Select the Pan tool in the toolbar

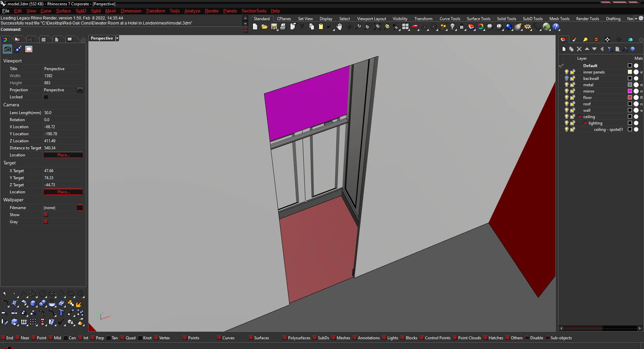coord(340,27)
